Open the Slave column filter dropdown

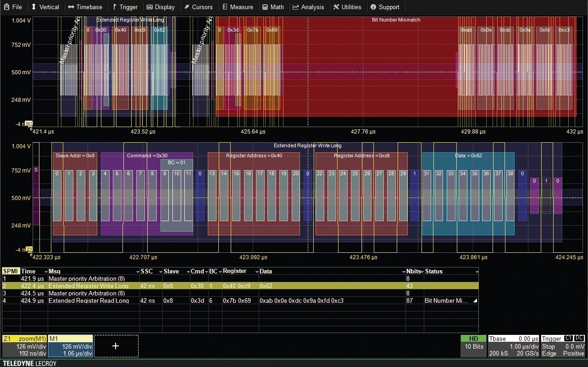point(187,272)
